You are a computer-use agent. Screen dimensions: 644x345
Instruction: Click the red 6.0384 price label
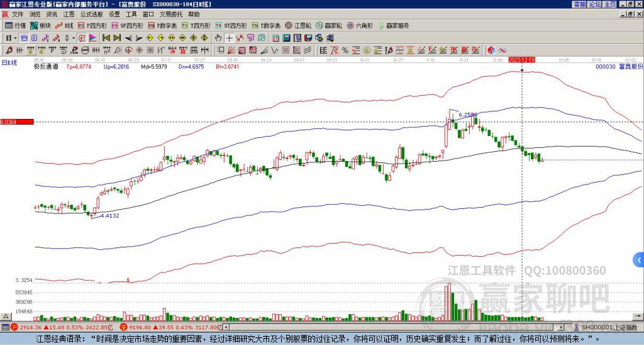(16, 122)
